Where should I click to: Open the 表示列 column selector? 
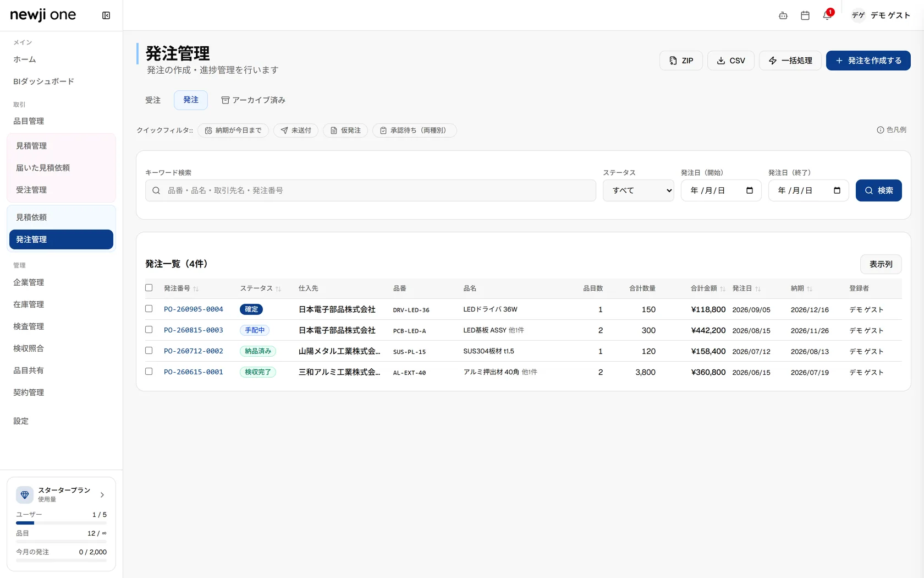(x=881, y=264)
